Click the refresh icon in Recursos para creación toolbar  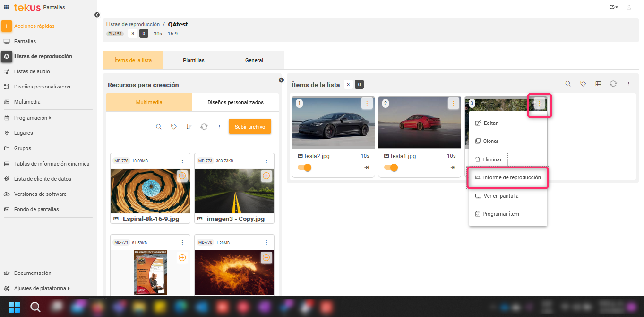[x=204, y=127]
